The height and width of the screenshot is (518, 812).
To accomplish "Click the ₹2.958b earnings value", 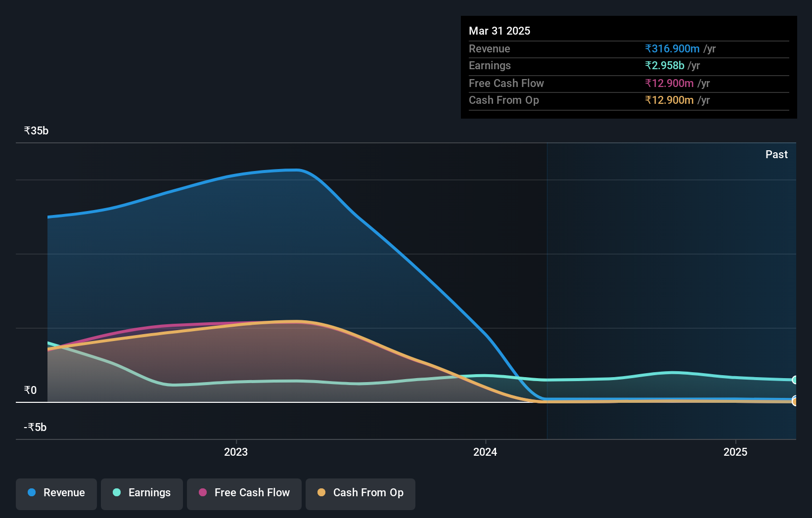I will (x=665, y=65).
